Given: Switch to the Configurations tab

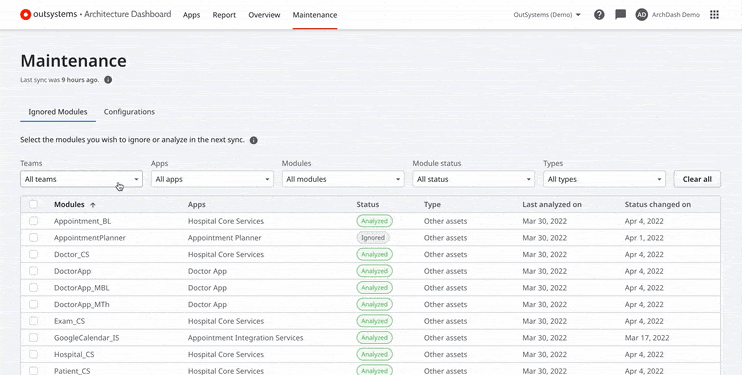Looking at the screenshot, I should click(129, 112).
